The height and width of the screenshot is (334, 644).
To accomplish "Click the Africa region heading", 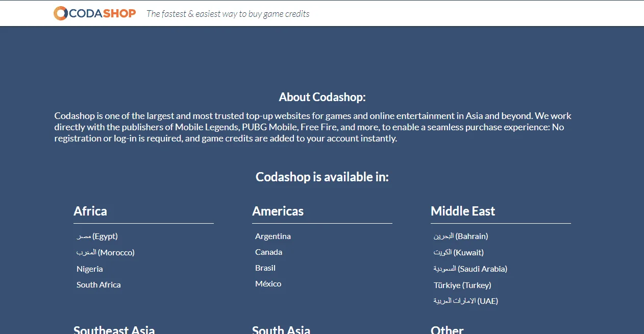I will click(x=90, y=211).
